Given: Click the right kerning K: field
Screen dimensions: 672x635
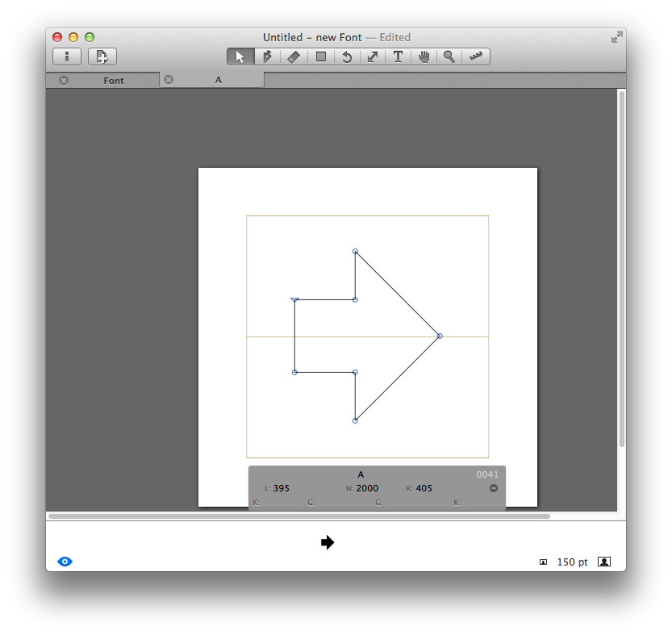Looking at the screenshot, I should pyautogui.click(x=457, y=503).
